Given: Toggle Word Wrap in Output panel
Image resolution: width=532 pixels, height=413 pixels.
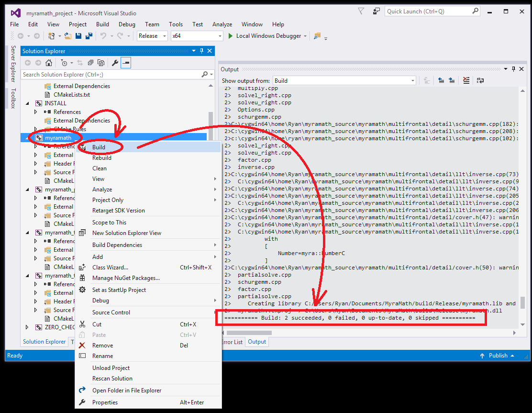Looking at the screenshot, I should coord(480,80).
